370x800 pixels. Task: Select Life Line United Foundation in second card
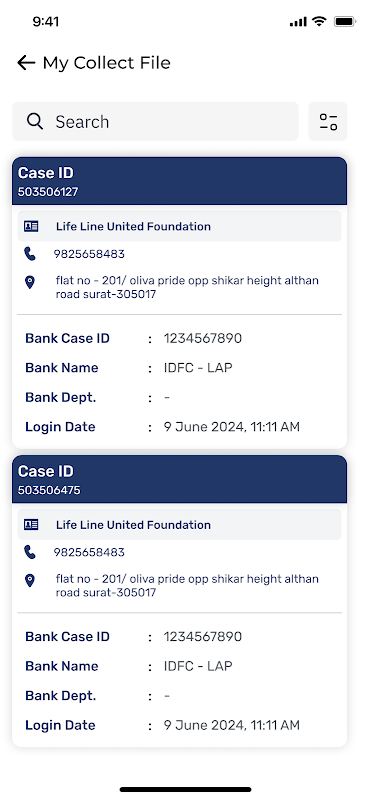pos(133,524)
